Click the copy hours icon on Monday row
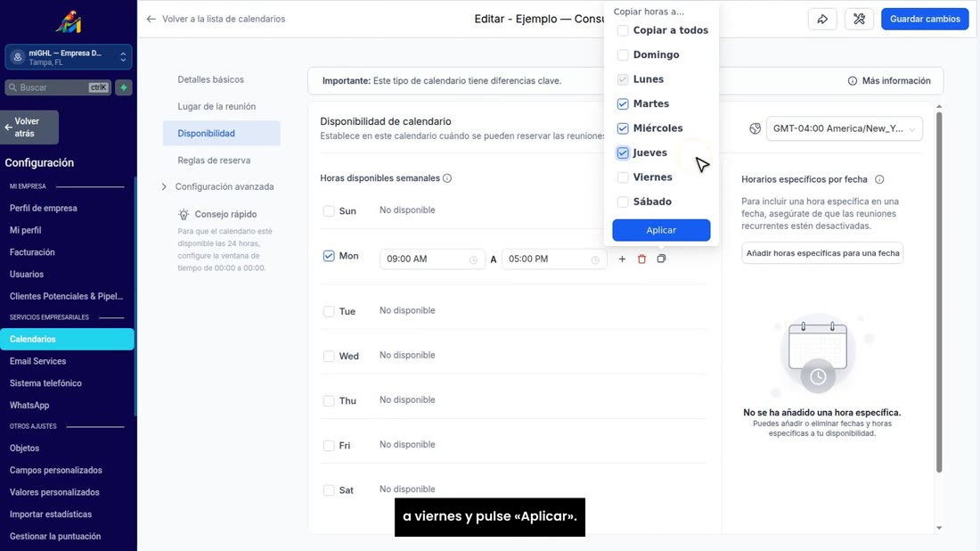Viewport: 980px width, 551px height. tap(661, 259)
